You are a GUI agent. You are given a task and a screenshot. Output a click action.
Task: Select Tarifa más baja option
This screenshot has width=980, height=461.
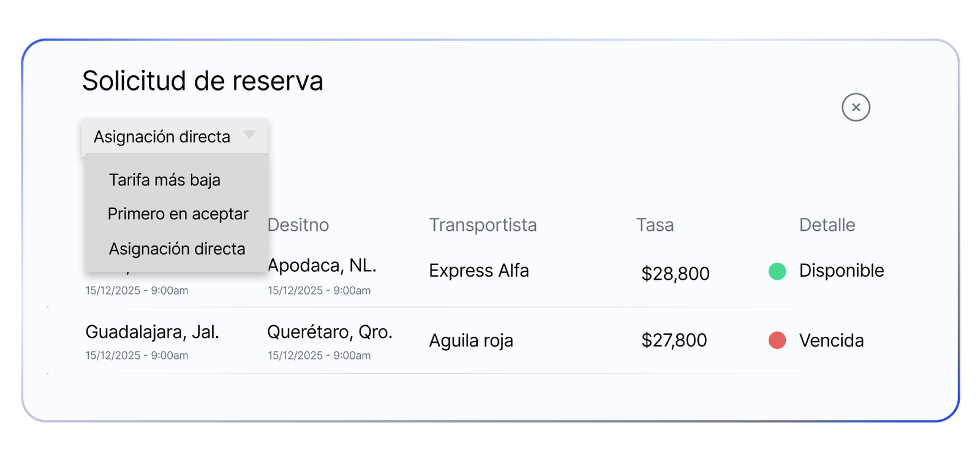(165, 180)
